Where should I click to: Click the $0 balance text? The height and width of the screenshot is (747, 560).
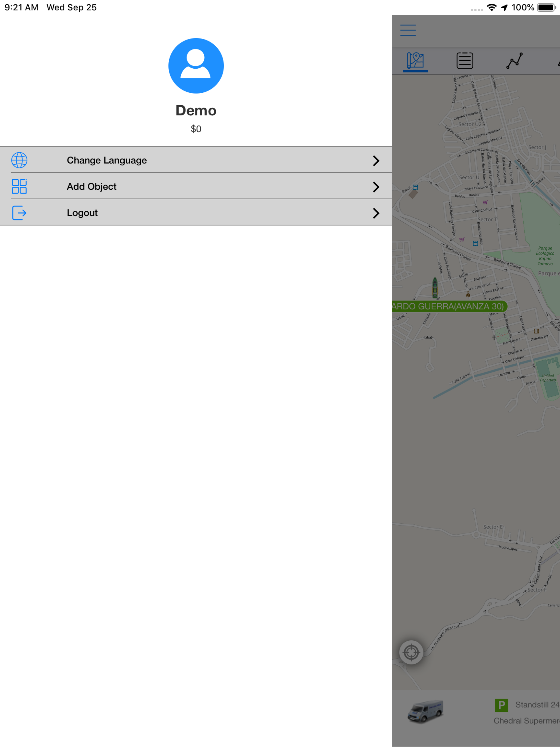196,129
